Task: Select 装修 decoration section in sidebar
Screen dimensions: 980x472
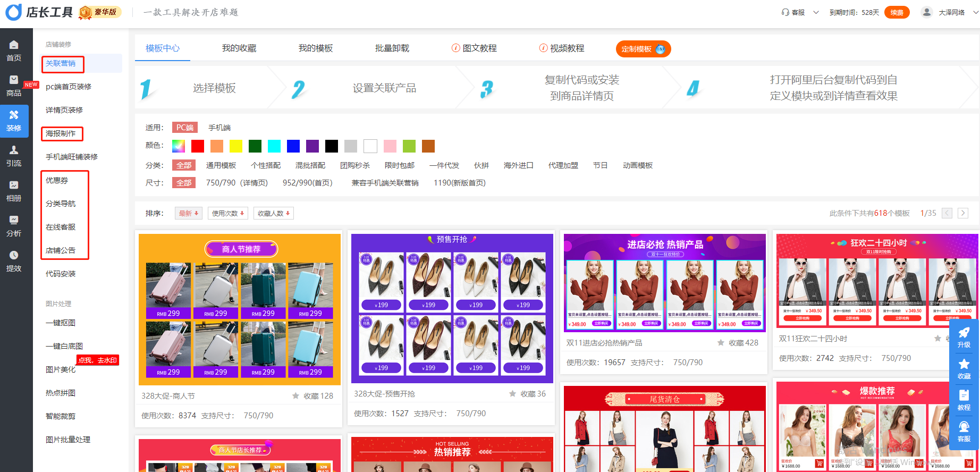Action: (14, 121)
